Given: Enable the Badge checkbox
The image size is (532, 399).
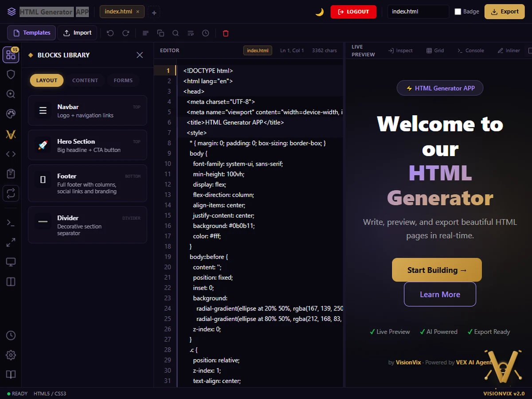Looking at the screenshot, I should pyautogui.click(x=458, y=12).
